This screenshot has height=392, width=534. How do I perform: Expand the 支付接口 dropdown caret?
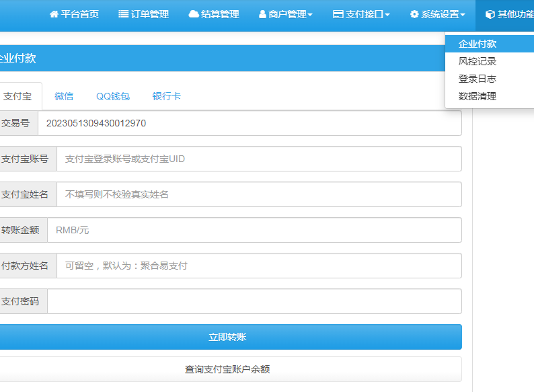pos(387,15)
